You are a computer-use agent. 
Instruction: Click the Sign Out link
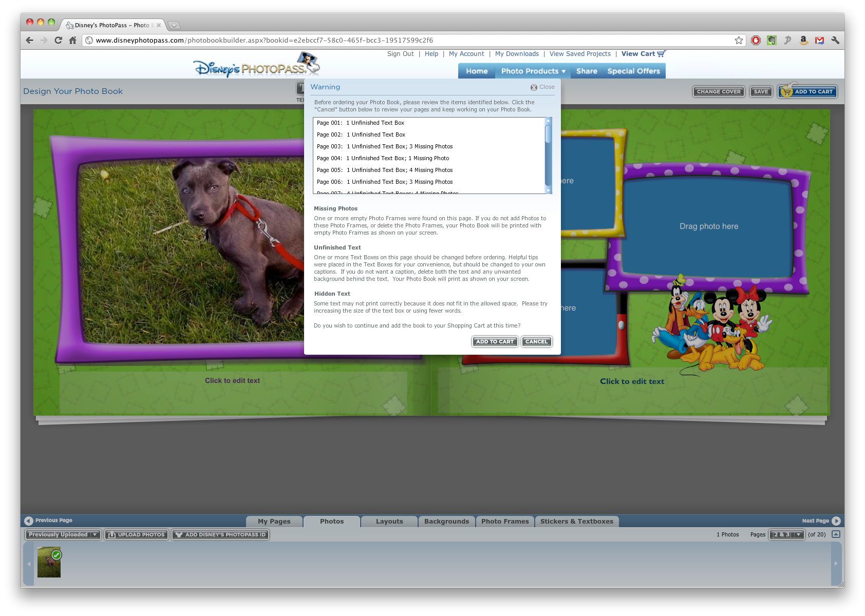400,54
